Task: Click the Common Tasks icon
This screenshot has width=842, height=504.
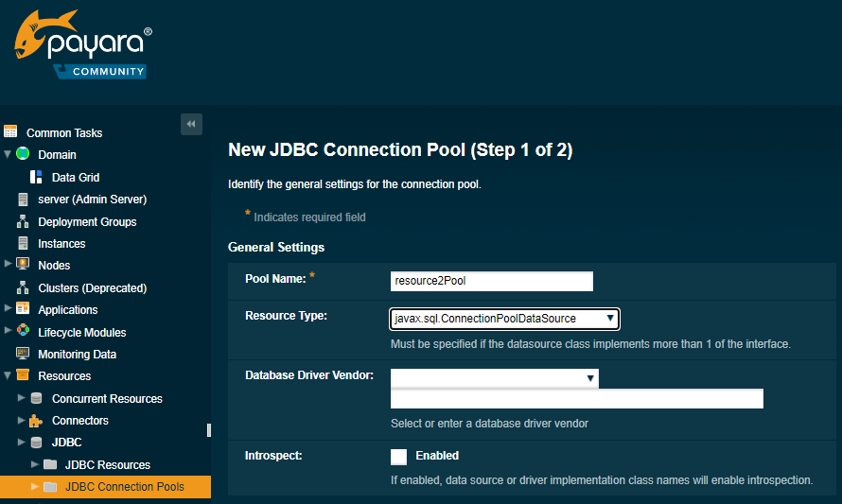Action: pyautogui.click(x=10, y=132)
